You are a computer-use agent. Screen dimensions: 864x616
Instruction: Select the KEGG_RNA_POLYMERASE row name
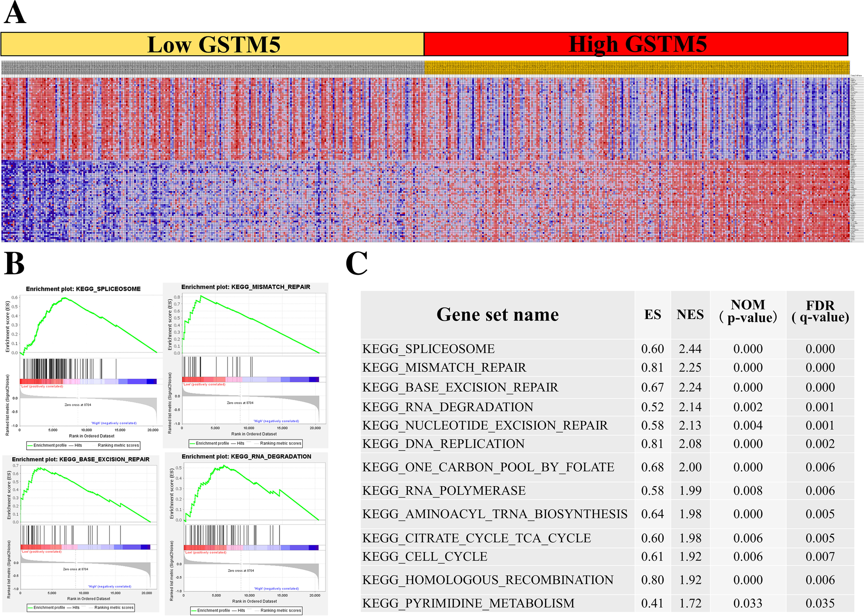[x=444, y=491]
